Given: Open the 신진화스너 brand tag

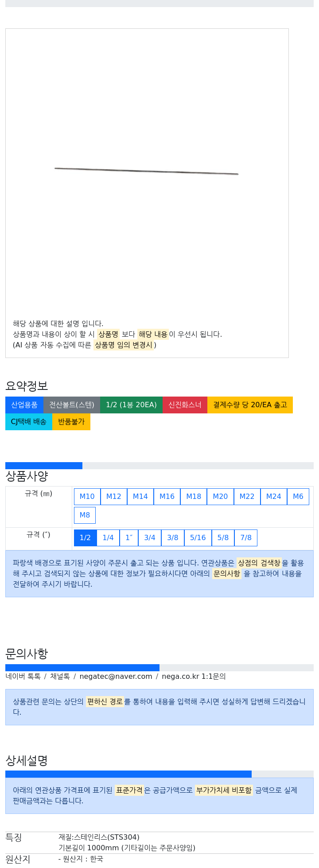Looking at the screenshot, I should [x=185, y=405].
